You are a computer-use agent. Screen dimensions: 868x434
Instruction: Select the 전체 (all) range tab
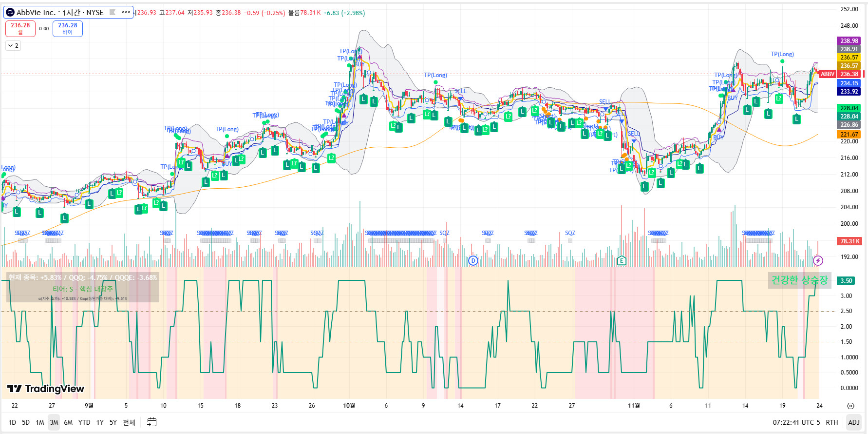(129, 422)
